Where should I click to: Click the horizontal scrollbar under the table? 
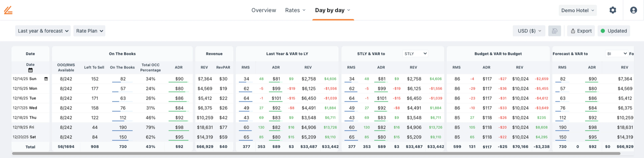point(316,153)
